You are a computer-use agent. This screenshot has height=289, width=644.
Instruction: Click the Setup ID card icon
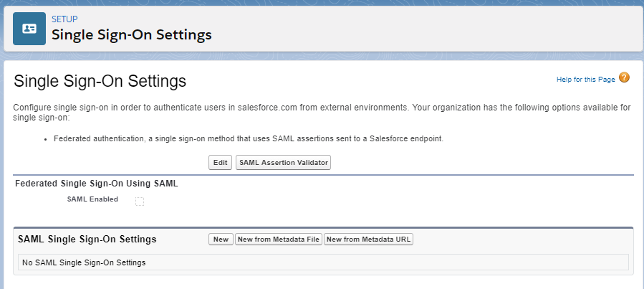pyautogui.click(x=29, y=29)
